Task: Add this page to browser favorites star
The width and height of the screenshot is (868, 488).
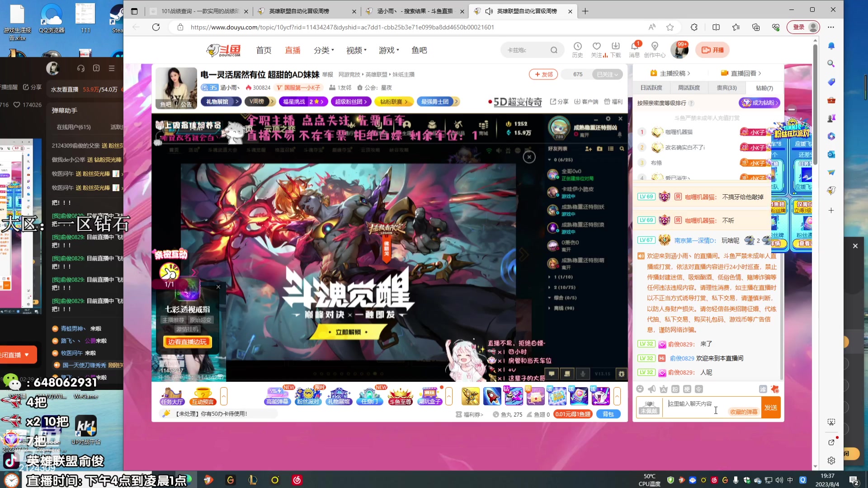Action: pyautogui.click(x=670, y=27)
